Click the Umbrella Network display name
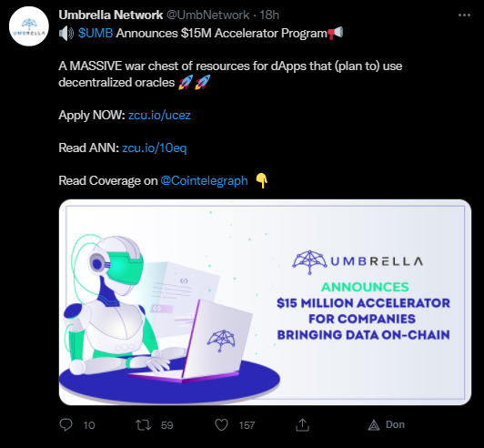 (110, 15)
